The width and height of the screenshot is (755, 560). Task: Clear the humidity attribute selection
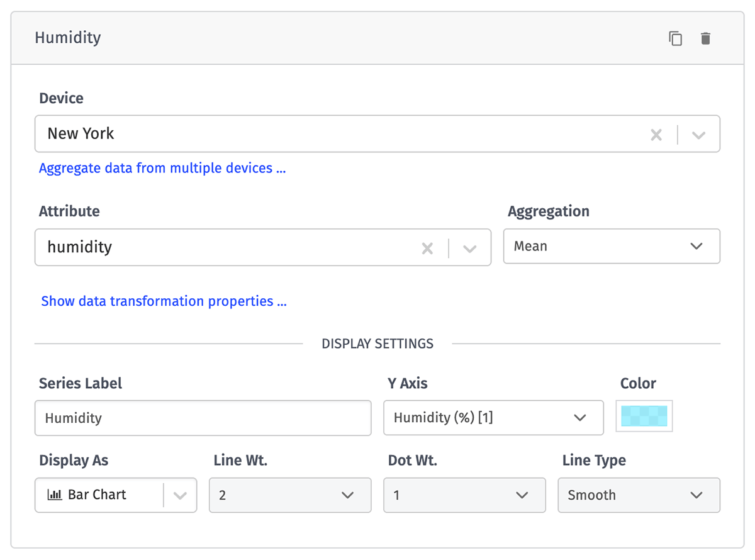point(427,249)
